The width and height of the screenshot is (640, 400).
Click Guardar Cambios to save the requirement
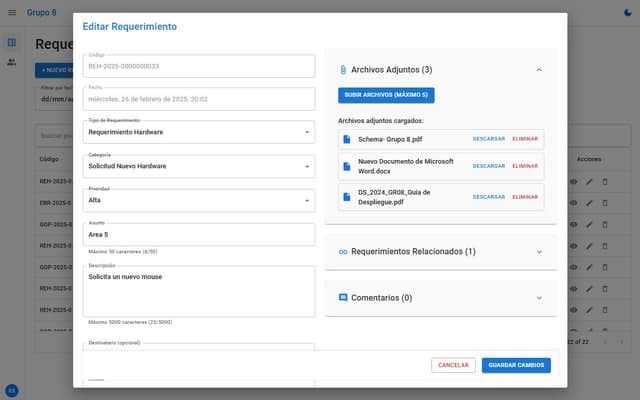(x=515, y=365)
